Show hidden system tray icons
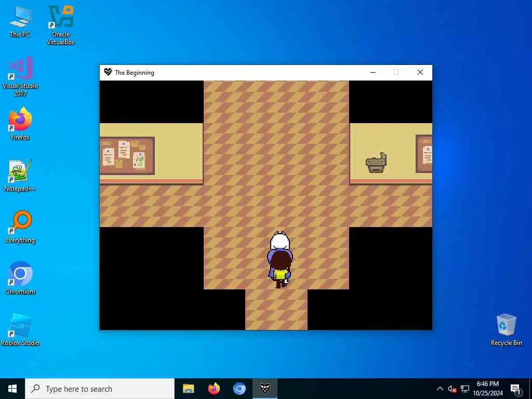This screenshot has height=399, width=532. click(440, 389)
